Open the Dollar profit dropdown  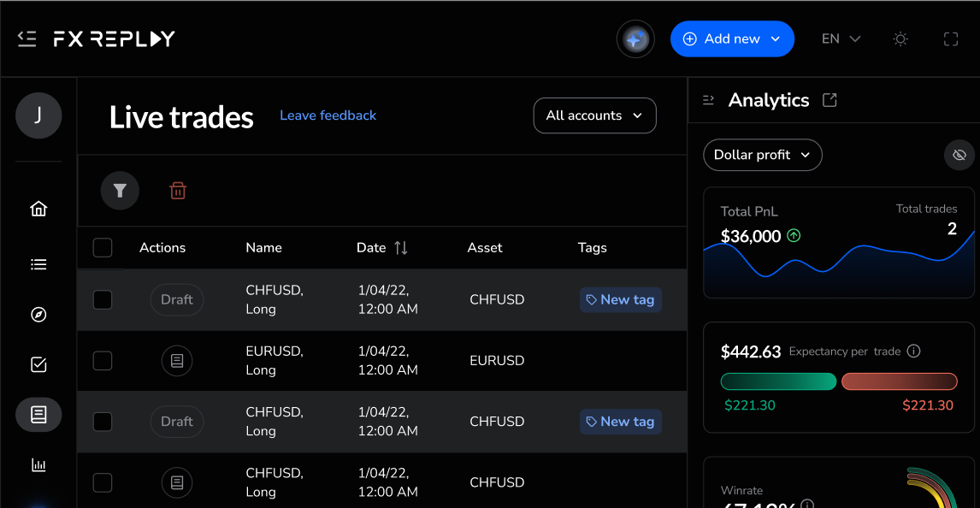[x=762, y=155]
